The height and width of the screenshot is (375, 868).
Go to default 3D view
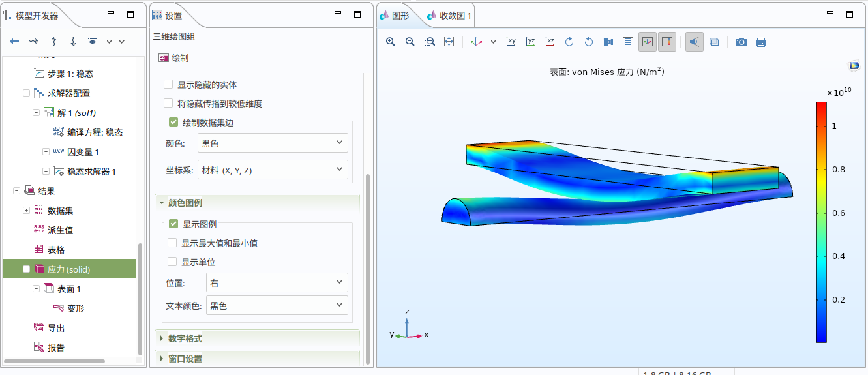pyautogui.click(x=477, y=42)
